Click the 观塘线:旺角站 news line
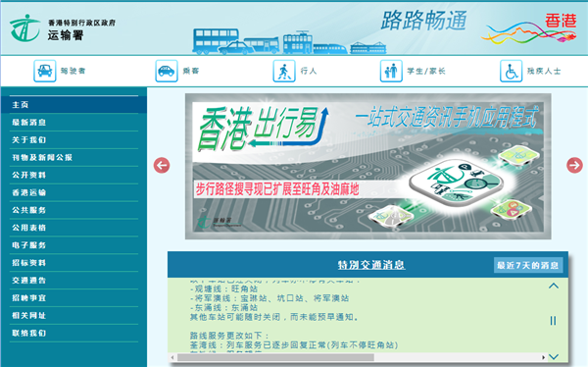The image size is (588, 367). 223,288
